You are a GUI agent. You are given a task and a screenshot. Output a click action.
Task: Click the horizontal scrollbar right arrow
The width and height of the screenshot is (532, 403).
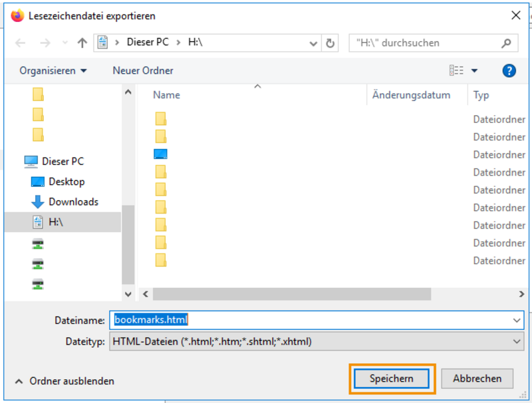(521, 294)
